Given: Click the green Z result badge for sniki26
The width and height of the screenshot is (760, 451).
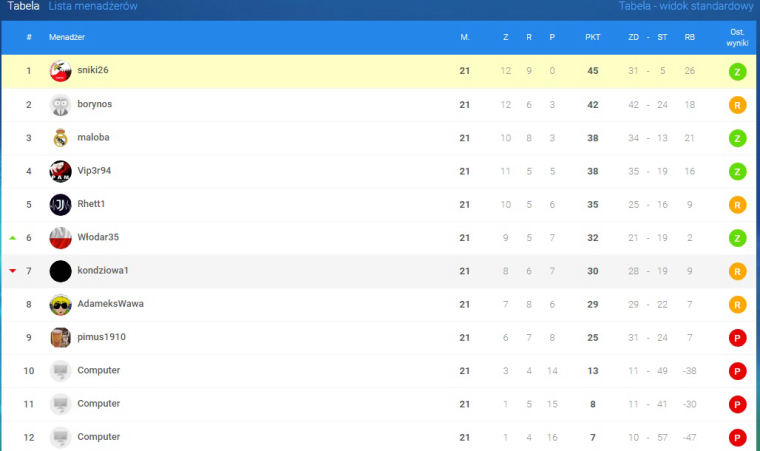Looking at the screenshot, I should [x=738, y=71].
